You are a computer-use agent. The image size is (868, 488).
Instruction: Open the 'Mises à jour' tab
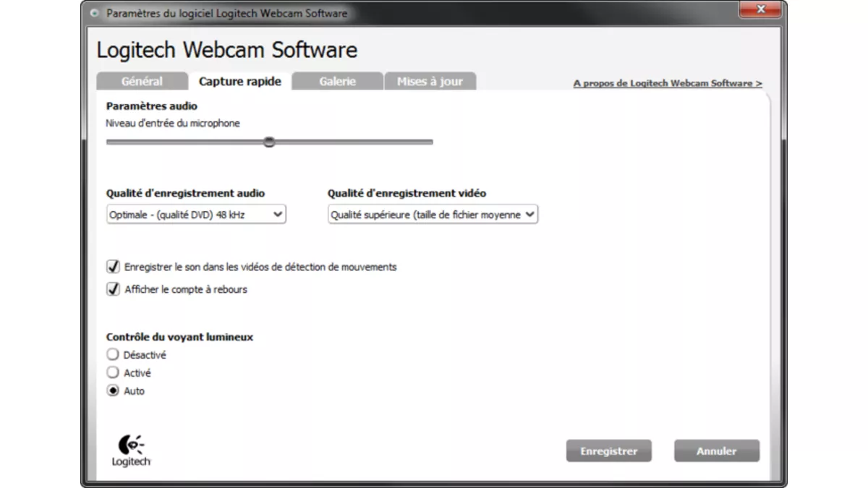[x=430, y=81]
